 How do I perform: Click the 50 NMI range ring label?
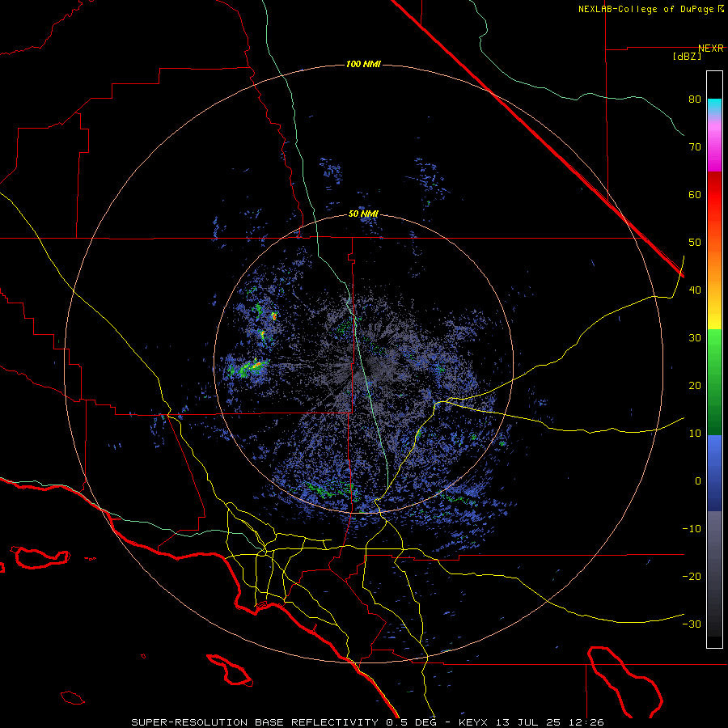[363, 214]
